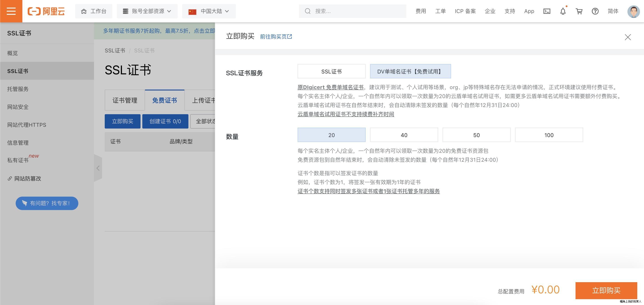The width and height of the screenshot is (644, 305).
Task: Click the SSL证书 breadcrumb link
Action: (x=115, y=51)
